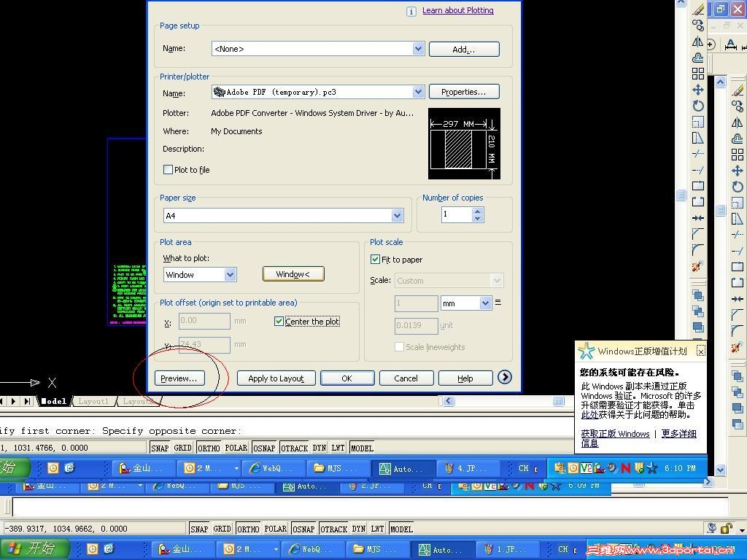Open the Learn about Plotting link
Image resolution: width=747 pixels, height=560 pixels.
[x=458, y=10]
